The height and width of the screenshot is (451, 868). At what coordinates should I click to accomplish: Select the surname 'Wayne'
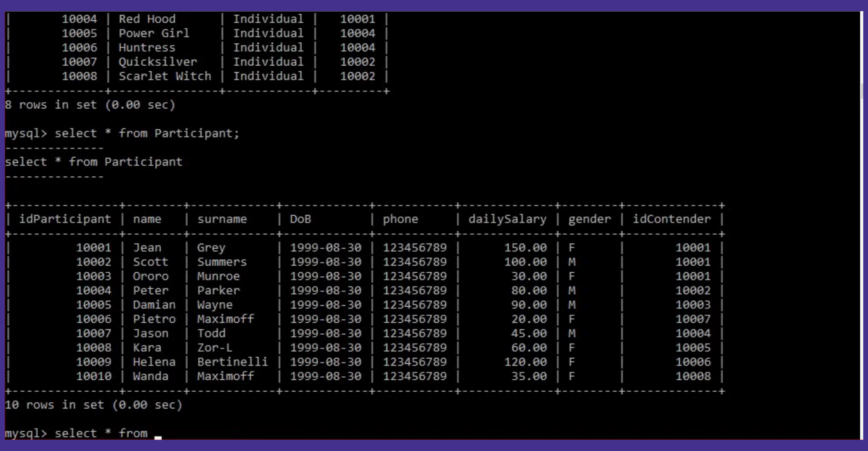[x=215, y=305]
